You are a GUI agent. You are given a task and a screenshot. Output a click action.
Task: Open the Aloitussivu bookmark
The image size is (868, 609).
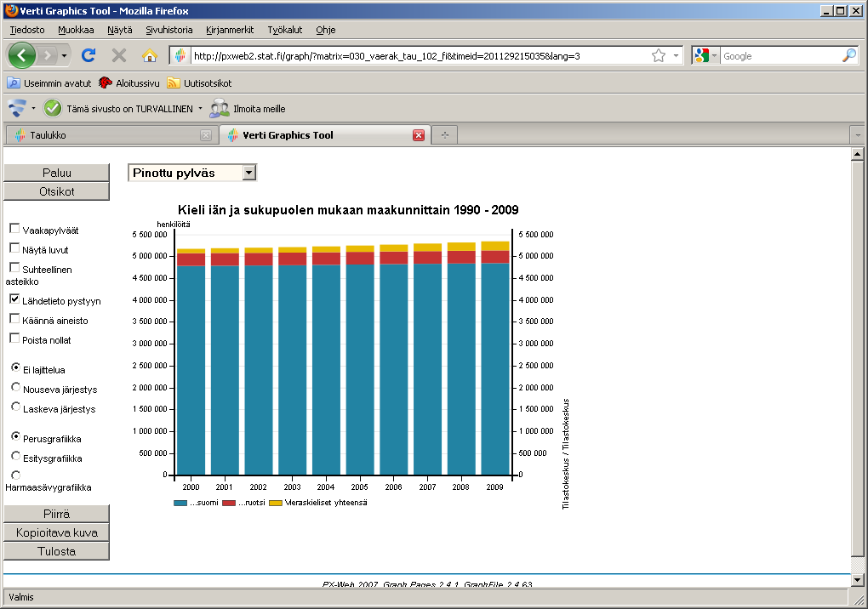(129, 83)
